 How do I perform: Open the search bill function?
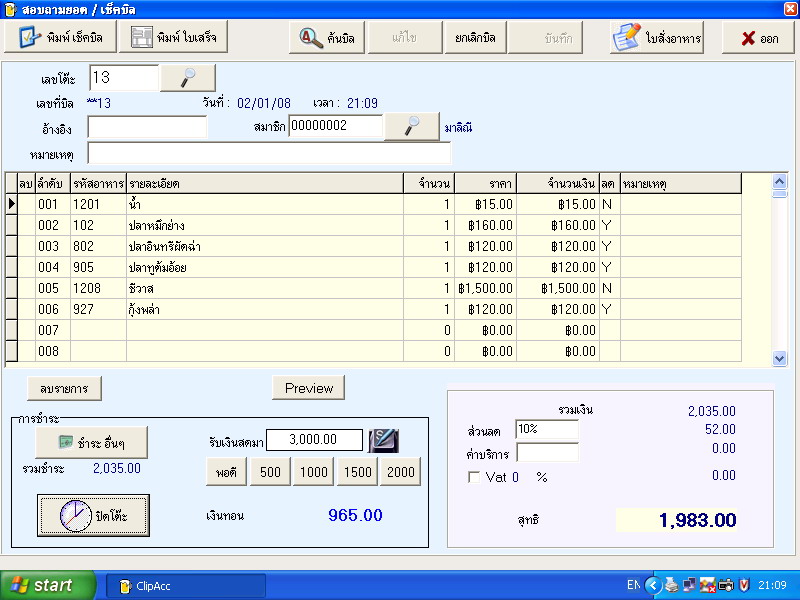[x=326, y=38]
